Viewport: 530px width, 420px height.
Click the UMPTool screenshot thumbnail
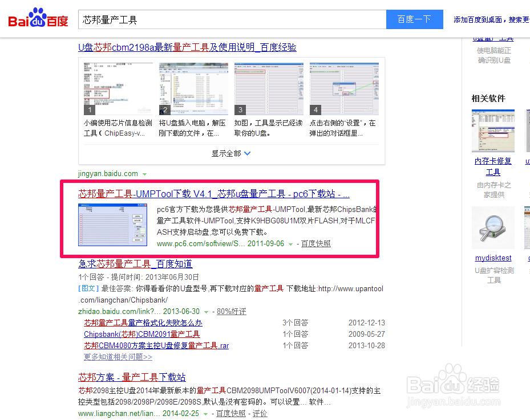112,225
